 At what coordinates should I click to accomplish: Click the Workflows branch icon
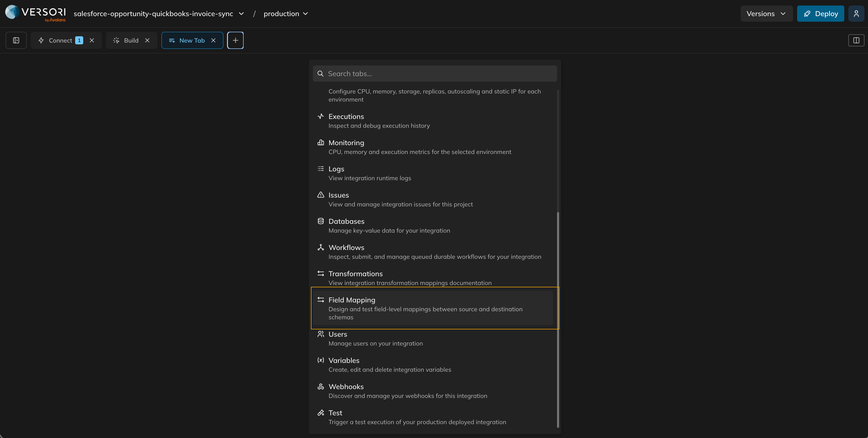tap(321, 247)
